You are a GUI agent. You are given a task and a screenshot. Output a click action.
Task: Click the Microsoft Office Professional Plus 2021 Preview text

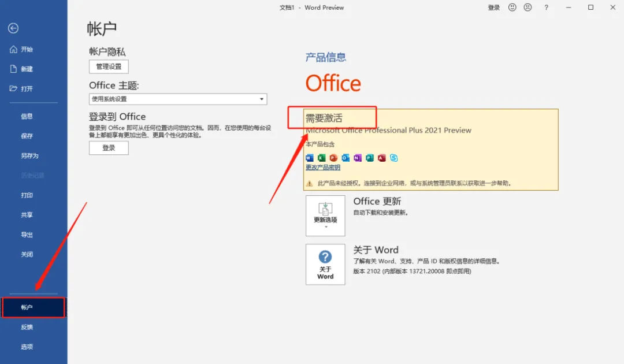388,131
